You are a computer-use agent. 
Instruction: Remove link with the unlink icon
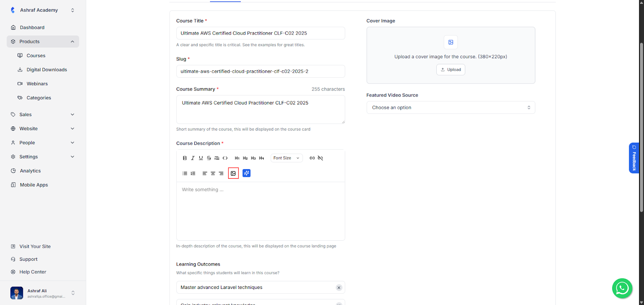(320, 158)
